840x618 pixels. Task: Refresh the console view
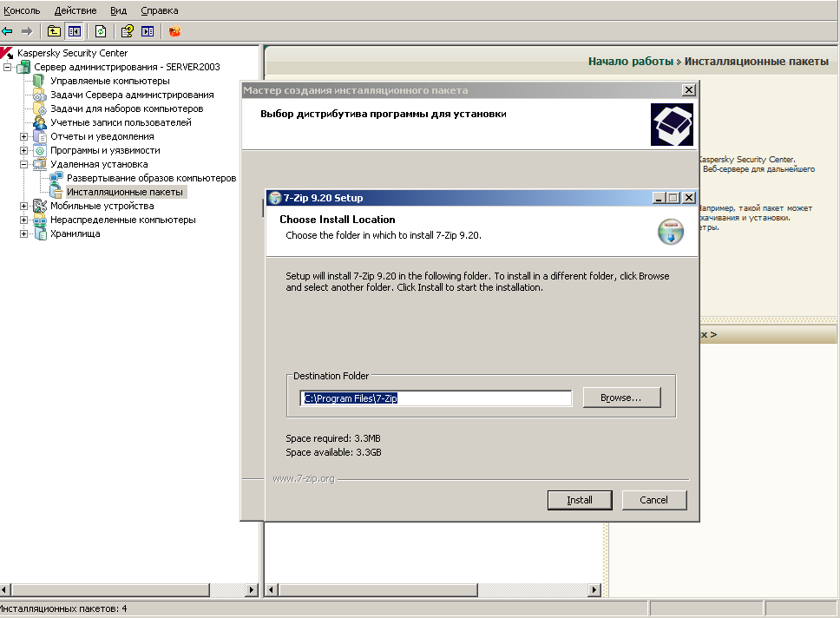[x=100, y=31]
